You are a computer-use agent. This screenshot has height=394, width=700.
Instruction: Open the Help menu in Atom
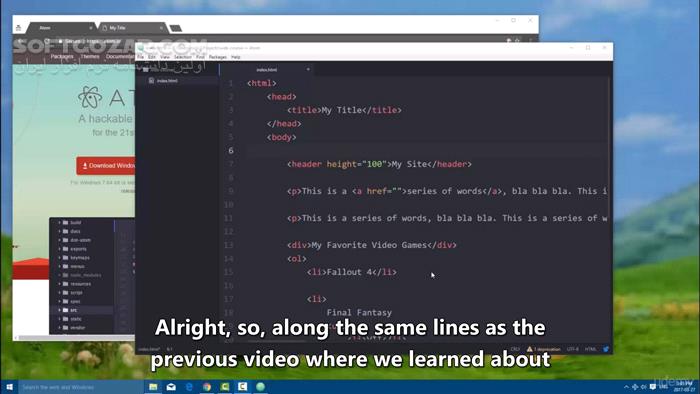click(236, 57)
